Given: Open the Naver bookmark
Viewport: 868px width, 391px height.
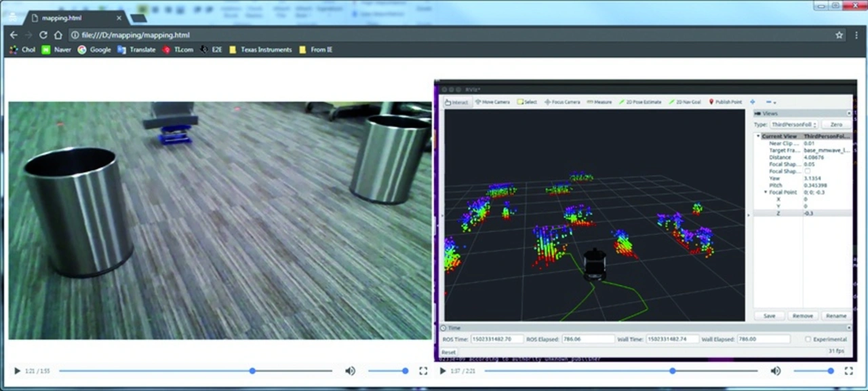Looking at the screenshot, I should [x=56, y=50].
